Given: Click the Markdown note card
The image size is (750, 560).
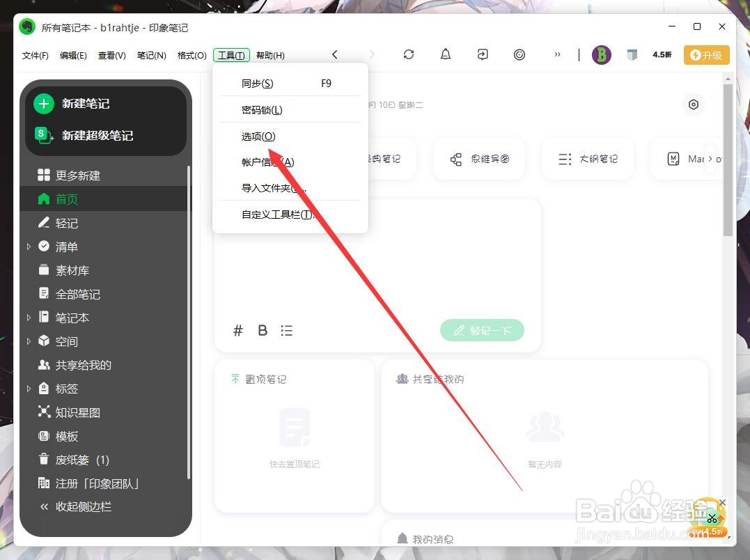Looking at the screenshot, I should click(x=687, y=160).
